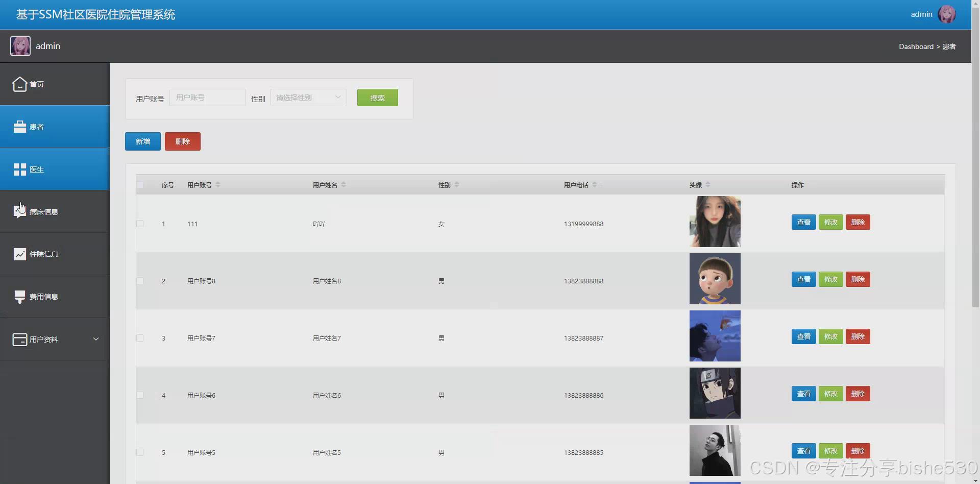This screenshot has width=980, height=484.
Task: Expand the 用户资料 chevron
Action: pyautogui.click(x=96, y=339)
